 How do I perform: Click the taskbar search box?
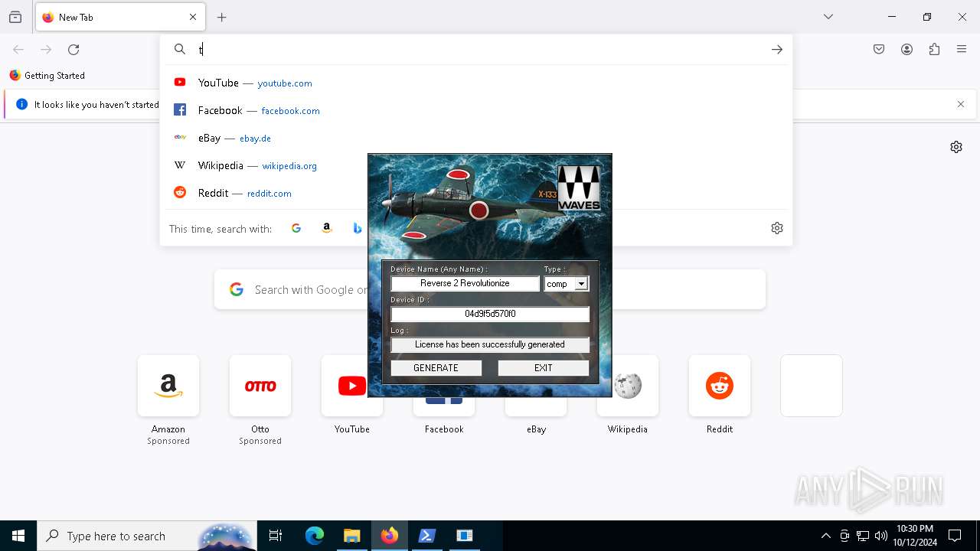point(147,536)
